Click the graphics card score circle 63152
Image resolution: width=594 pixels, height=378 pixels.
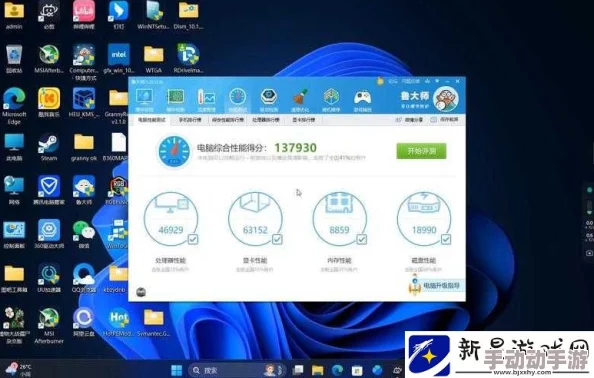coord(255,219)
